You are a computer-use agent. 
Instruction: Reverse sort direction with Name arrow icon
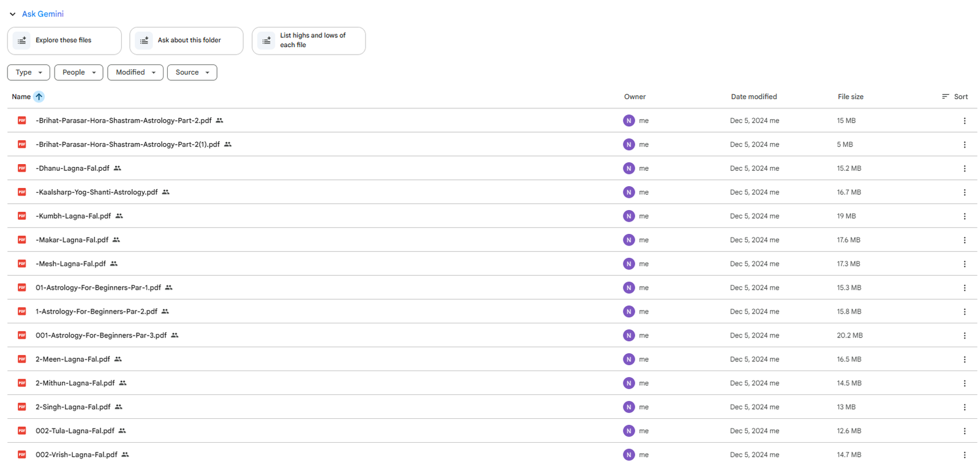[x=39, y=97]
